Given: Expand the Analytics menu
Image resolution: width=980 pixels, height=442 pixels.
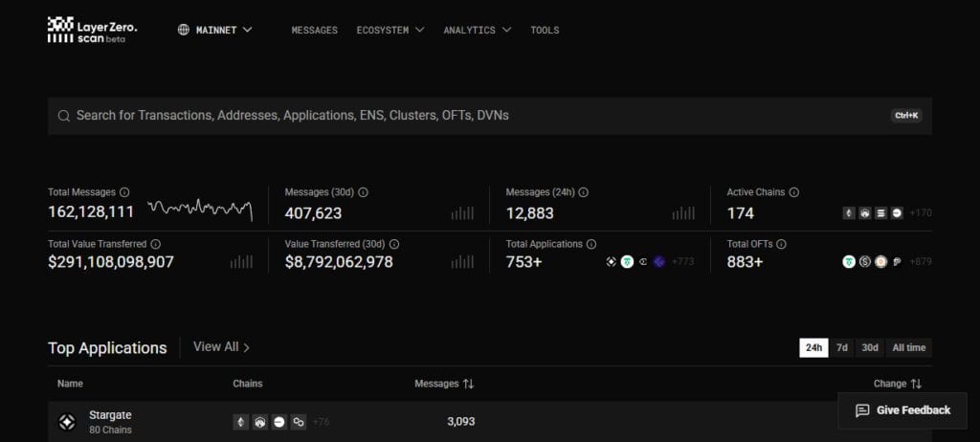Looking at the screenshot, I should [x=477, y=30].
